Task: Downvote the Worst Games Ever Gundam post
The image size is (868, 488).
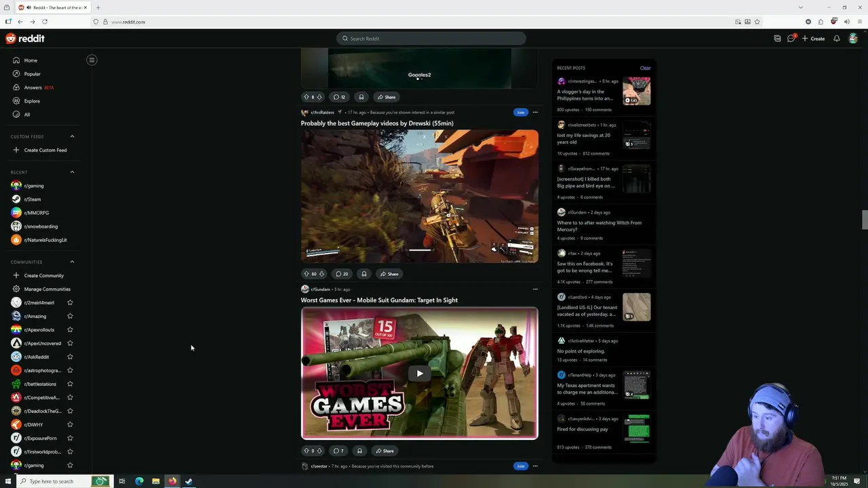Action: click(319, 451)
